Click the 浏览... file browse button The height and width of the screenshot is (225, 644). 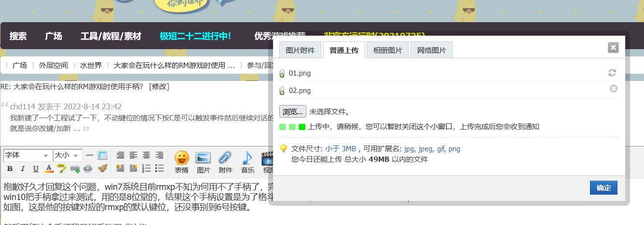[x=293, y=112]
